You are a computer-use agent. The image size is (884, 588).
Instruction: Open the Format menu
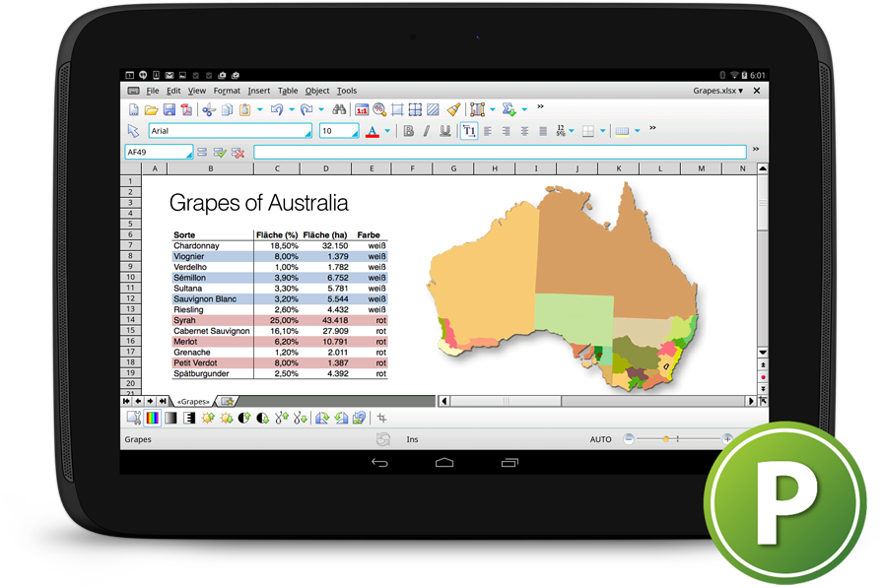227,90
